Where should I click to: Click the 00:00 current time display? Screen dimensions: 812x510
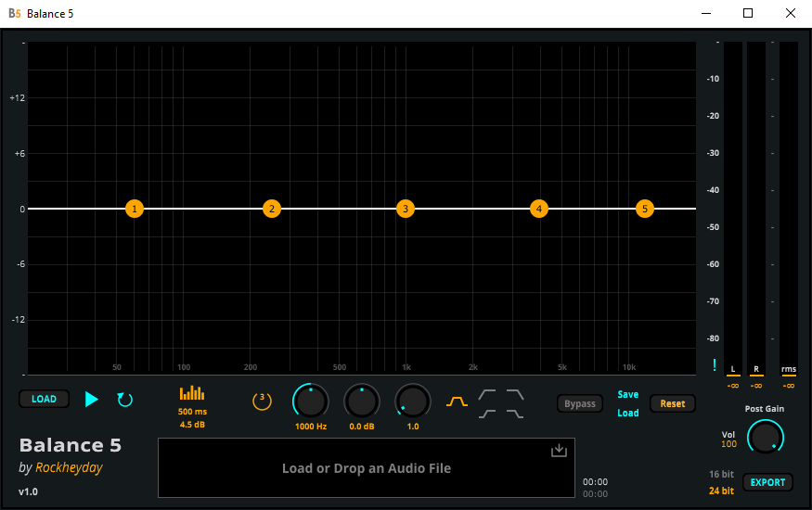click(595, 481)
